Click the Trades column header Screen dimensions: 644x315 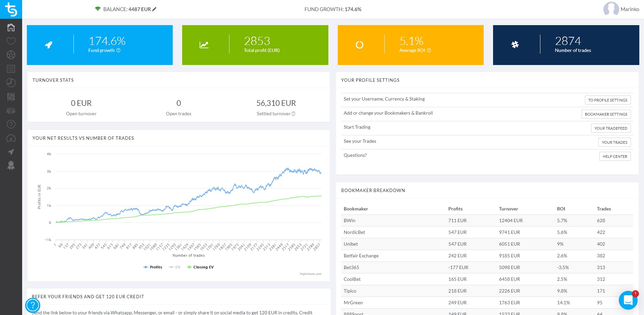[x=604, y=209]
